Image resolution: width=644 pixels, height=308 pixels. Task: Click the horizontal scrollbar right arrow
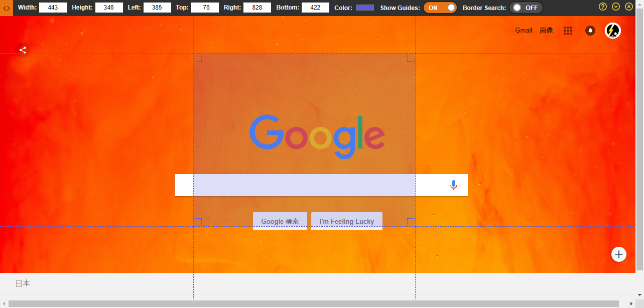pyautogui.click(x=632, y=304)
